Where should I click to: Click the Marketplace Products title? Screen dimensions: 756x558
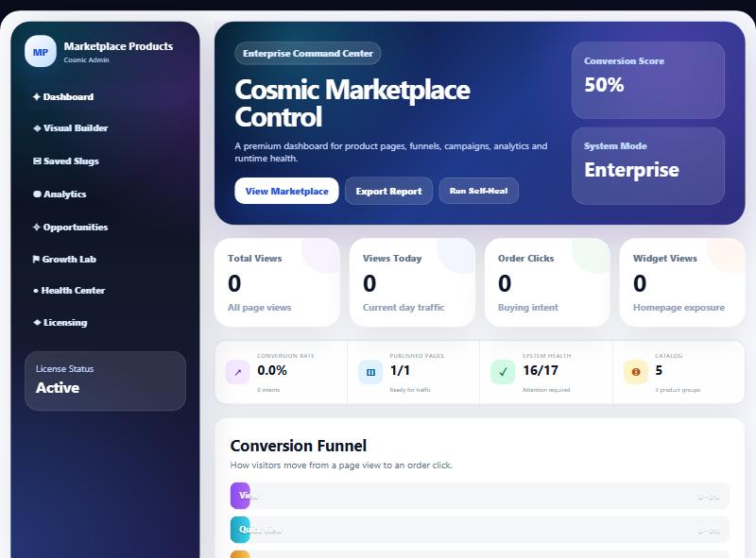118,46
